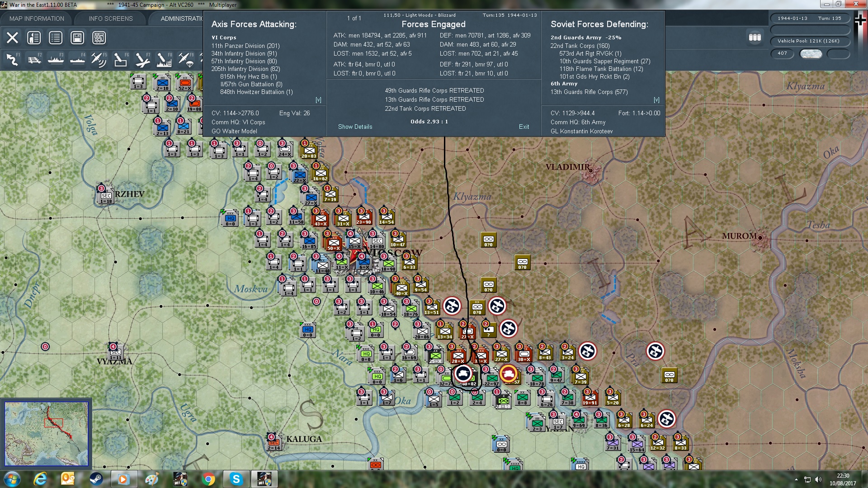This screenshot has width=868, height=488.
Task: Click Show Details in the battle report
Action: (355, 127)
